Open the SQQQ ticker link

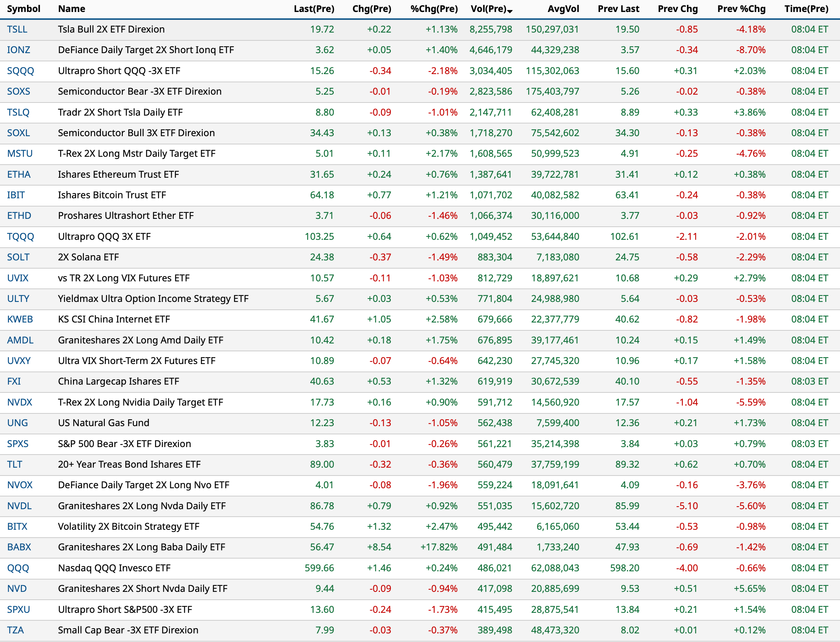coord(21,71)
